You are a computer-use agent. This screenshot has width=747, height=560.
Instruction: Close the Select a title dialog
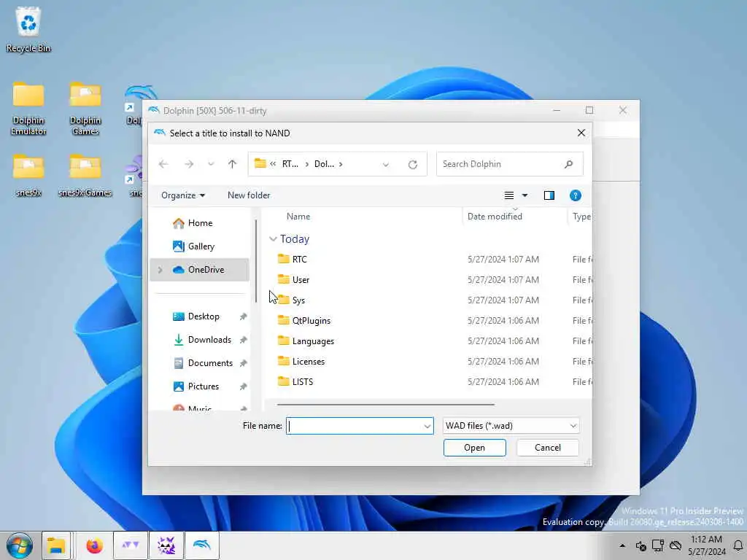click(x=581, y=133)
